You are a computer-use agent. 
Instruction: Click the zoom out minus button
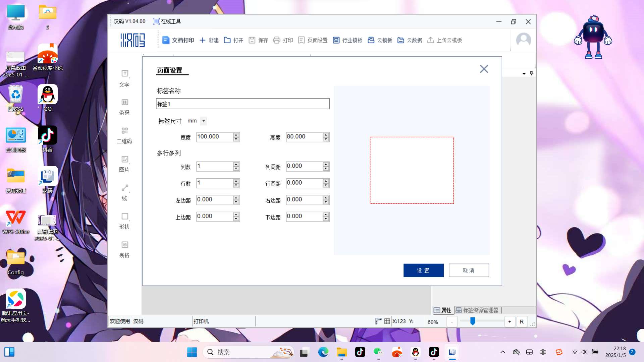point(452,322)
